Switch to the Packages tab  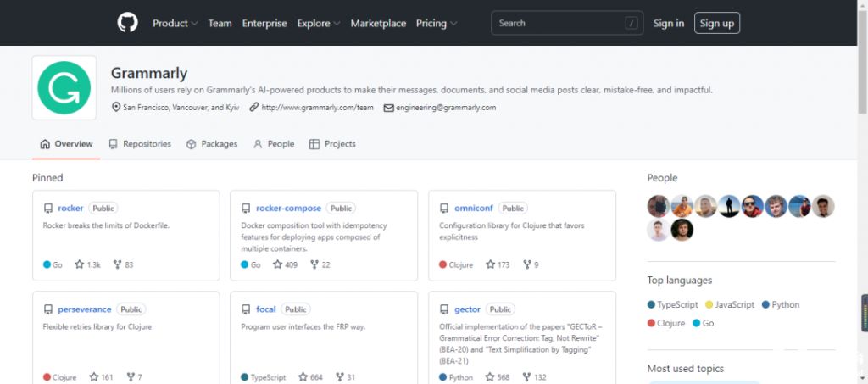coord(212,144)
